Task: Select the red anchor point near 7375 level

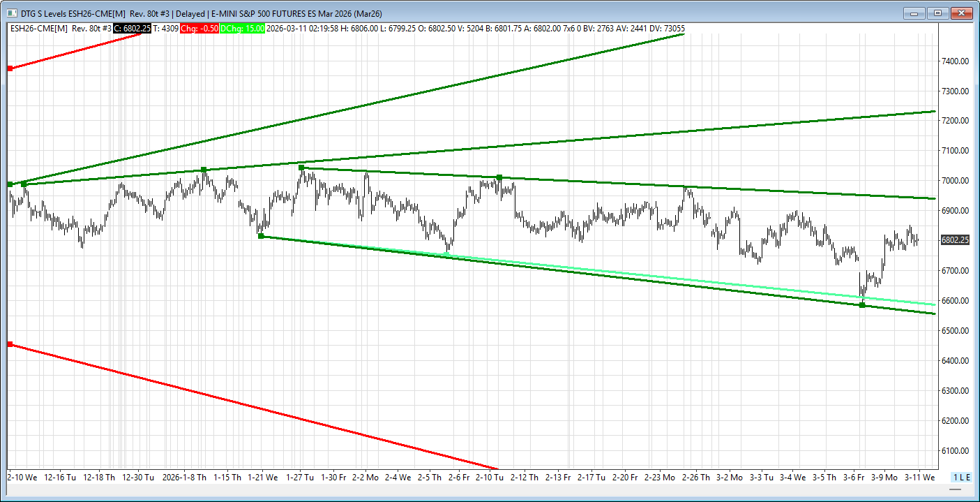Action: point(10,68)
